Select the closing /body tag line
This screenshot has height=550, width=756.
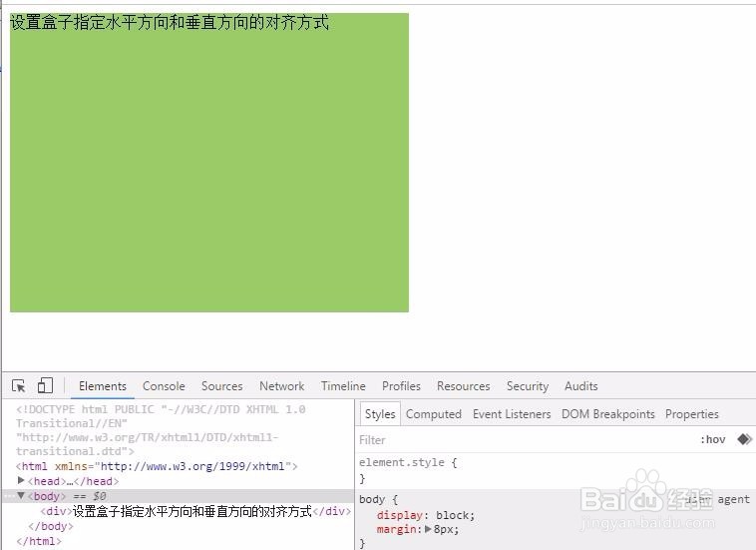[x=51, y=526]
